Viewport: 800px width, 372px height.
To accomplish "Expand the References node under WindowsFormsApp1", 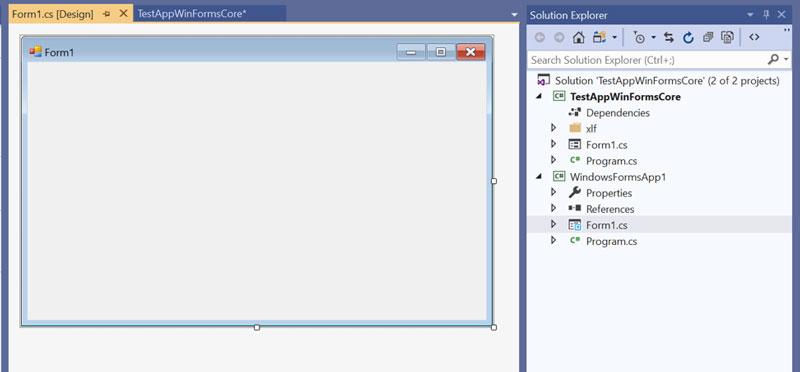I will click(553, 208).
